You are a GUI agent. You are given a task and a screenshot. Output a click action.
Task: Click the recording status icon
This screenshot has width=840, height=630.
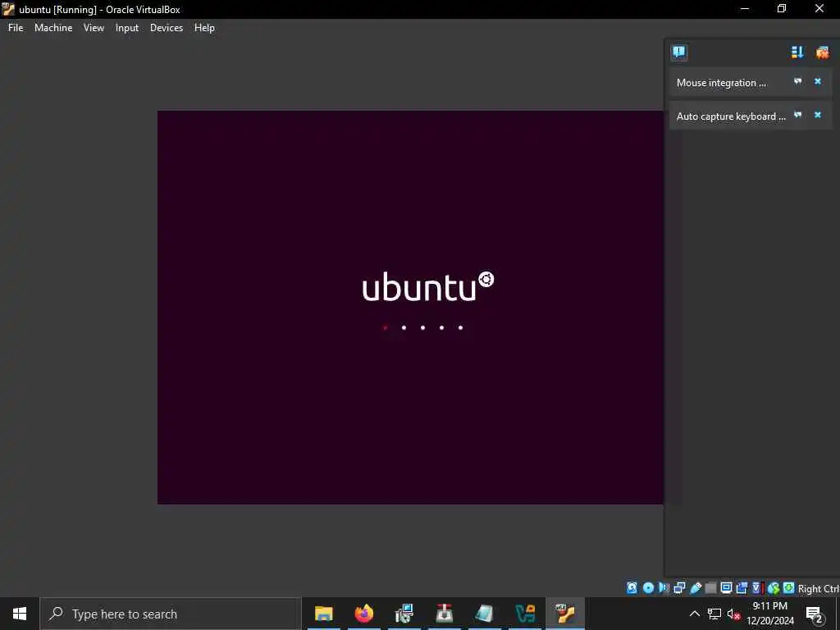coord(742,588)
